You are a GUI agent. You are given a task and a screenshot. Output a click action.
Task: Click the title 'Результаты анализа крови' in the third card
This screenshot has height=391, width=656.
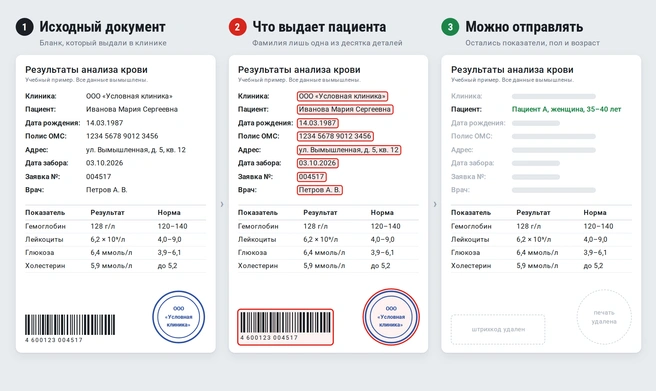pyautogui.click(x=512, y=70)
